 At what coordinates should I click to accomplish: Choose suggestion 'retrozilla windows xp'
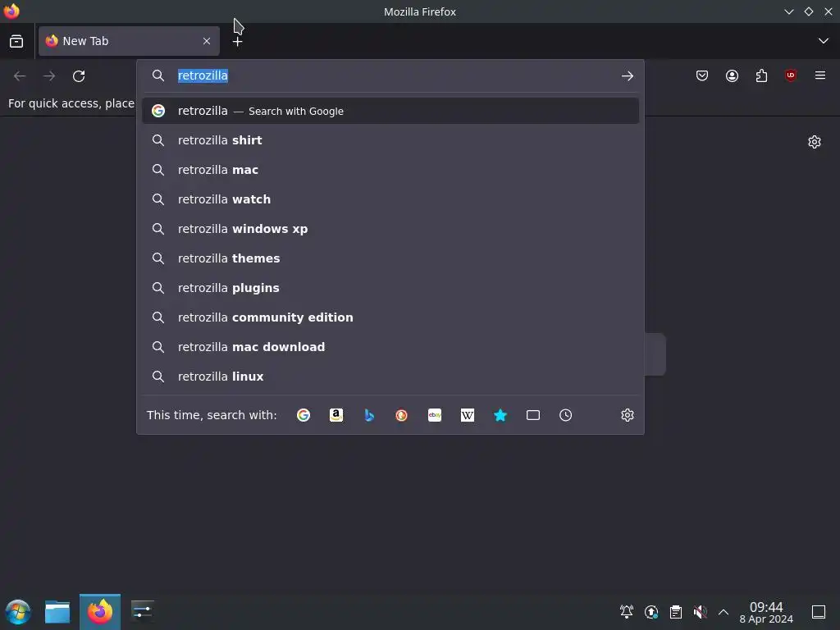pos(390,229)
